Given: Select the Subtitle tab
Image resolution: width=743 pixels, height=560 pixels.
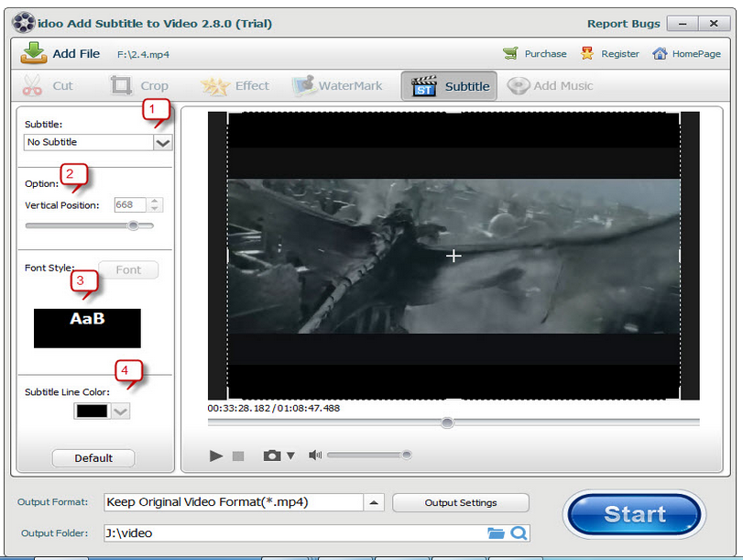Looking at the screenshot, I should tap(449, 86).
